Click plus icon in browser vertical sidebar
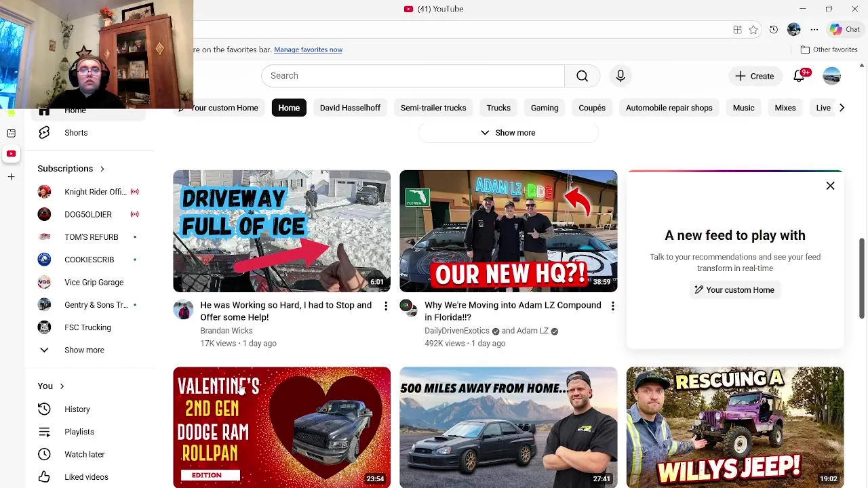 coord(11,177)
